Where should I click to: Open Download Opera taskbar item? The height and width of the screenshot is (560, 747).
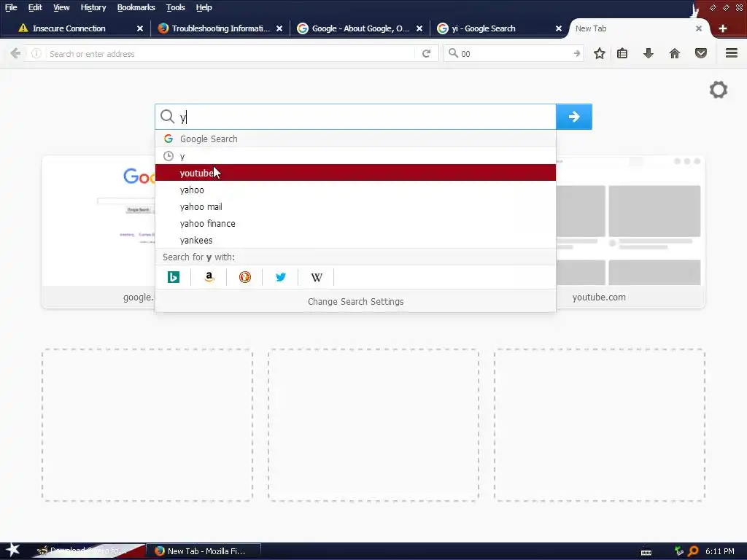(88, 551)
